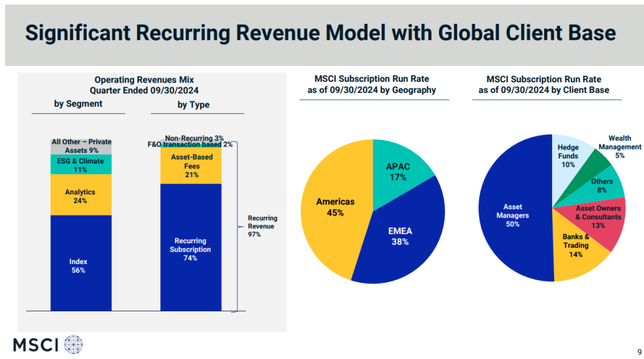Select the blue Index 56% bar segment

(81, 264)
